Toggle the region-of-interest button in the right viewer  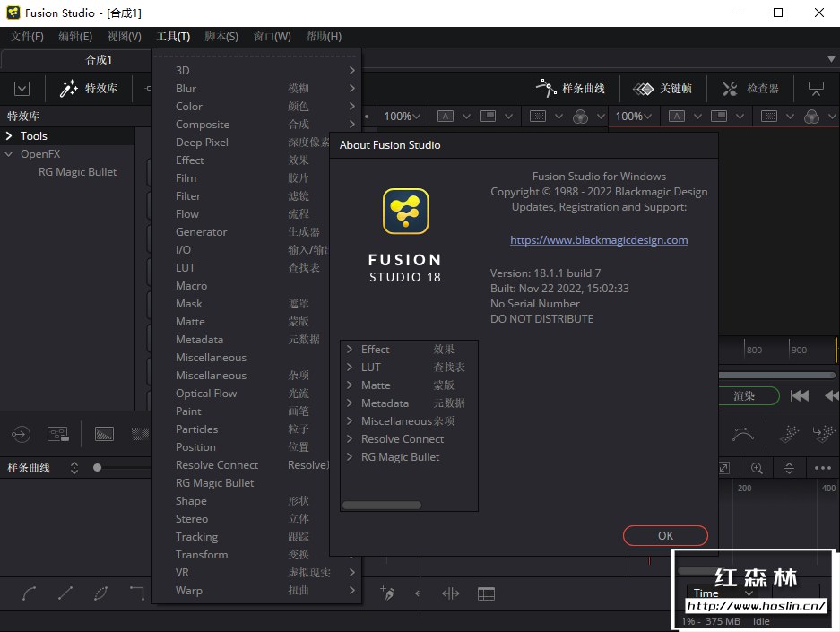[769, 117]
